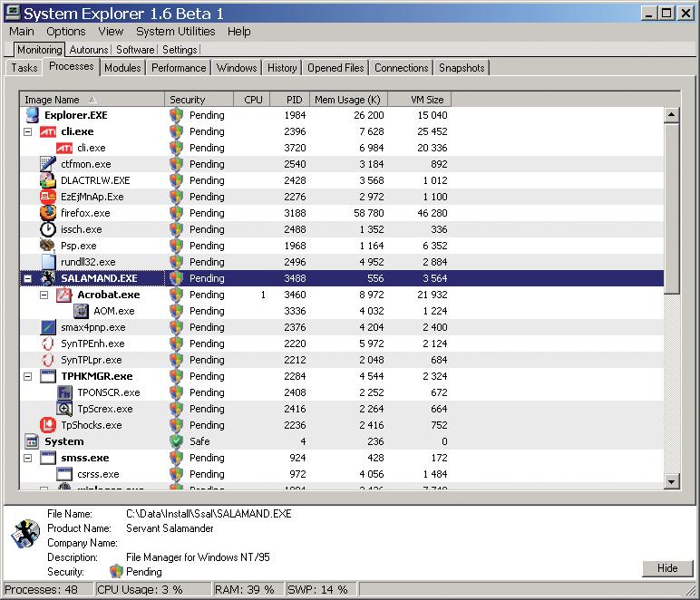Open the Modules tab
The height and width of the screenshot is (600, 700).
122,68
